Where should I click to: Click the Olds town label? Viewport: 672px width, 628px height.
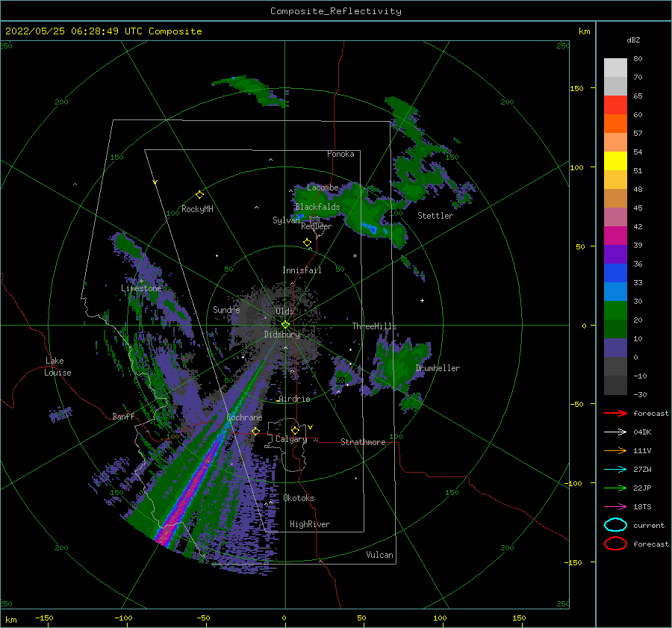[284, 311]
